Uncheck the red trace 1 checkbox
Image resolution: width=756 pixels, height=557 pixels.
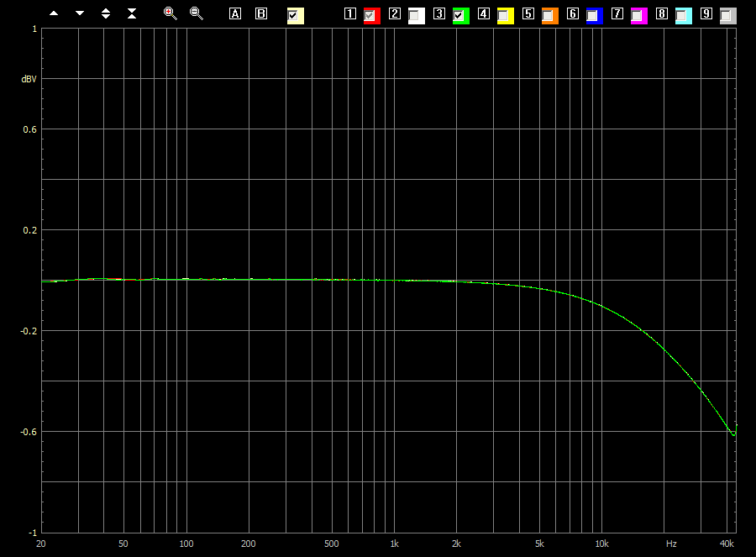point(370,15)
